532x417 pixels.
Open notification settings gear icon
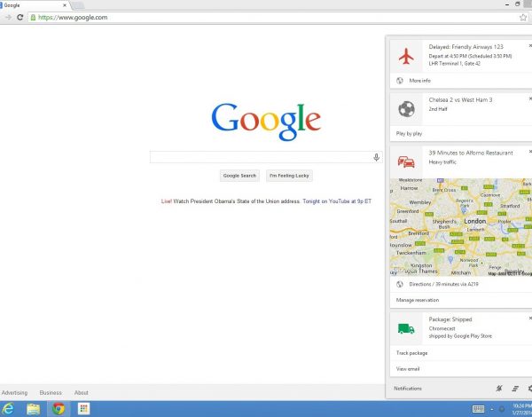pos(528,389)
